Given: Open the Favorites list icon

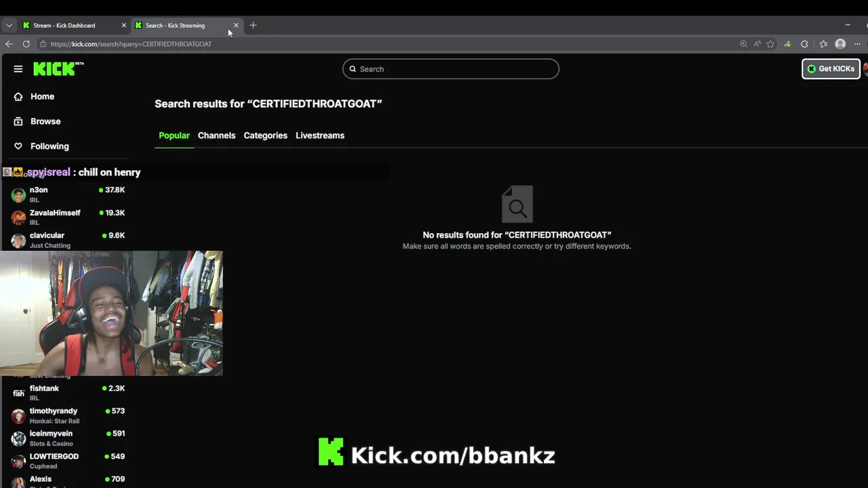Looking at the screenshot, I should 823,44.
